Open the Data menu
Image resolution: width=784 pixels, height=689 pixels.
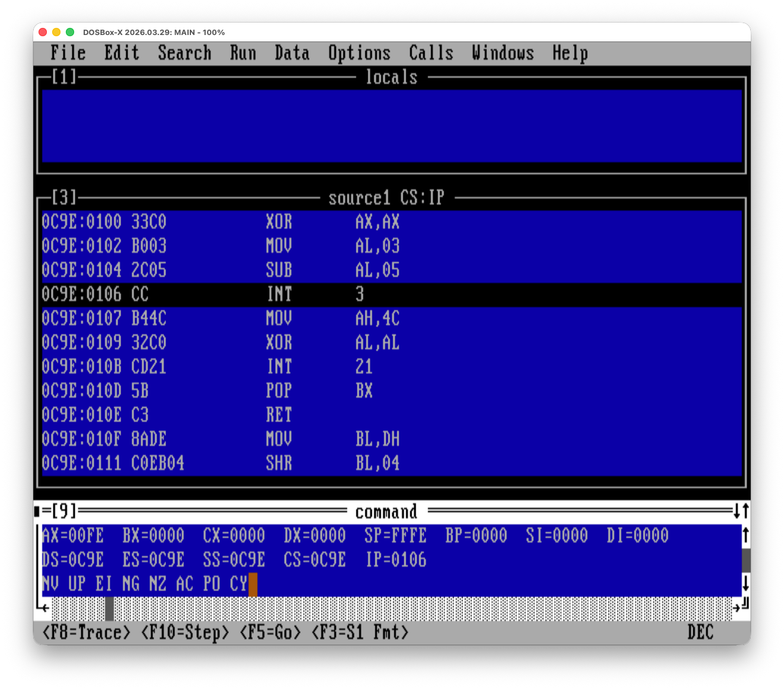coord(292,53)
